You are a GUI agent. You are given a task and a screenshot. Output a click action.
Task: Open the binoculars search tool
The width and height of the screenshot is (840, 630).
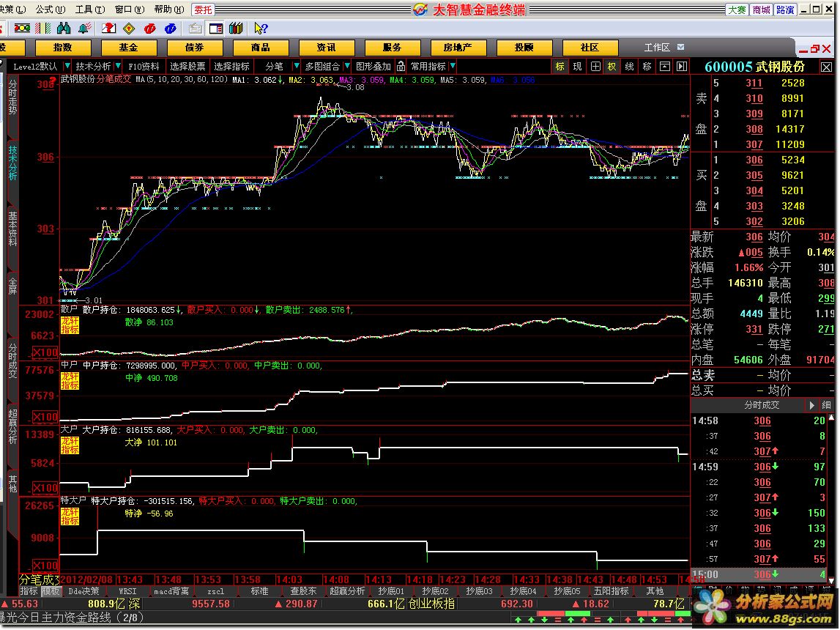pyautogui.click(x=64, y=29)
